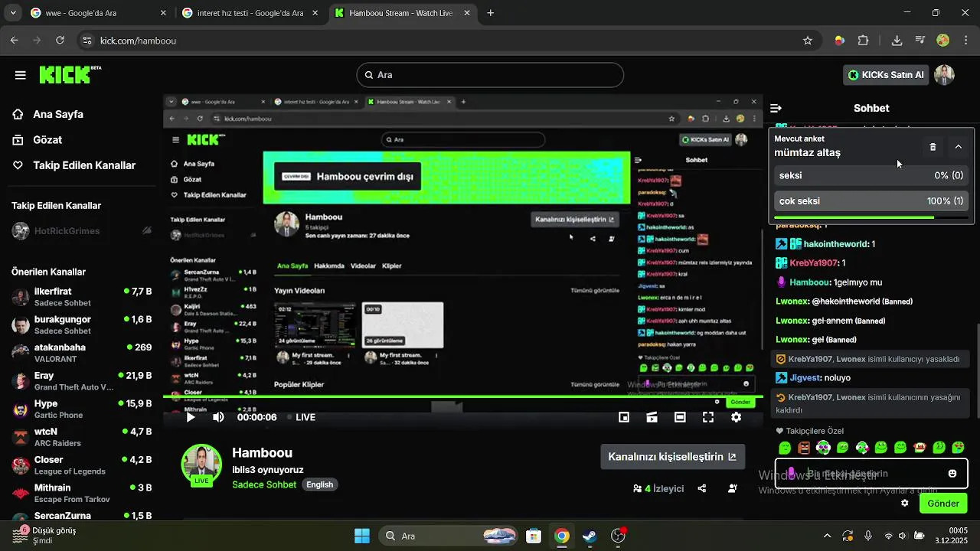The image size is (980, 551).
Task: Enter fullscreen on the player
Action: pyautogui.click(x=708, y=417)
